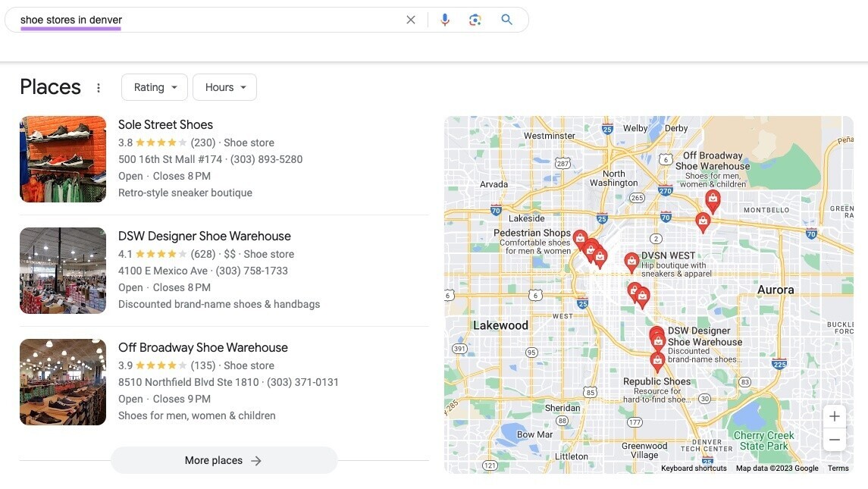Select the Off Broadway Shoe Warehouse map marker
The height and width of the screenshot is (489, 868).
tap(713, 199)
